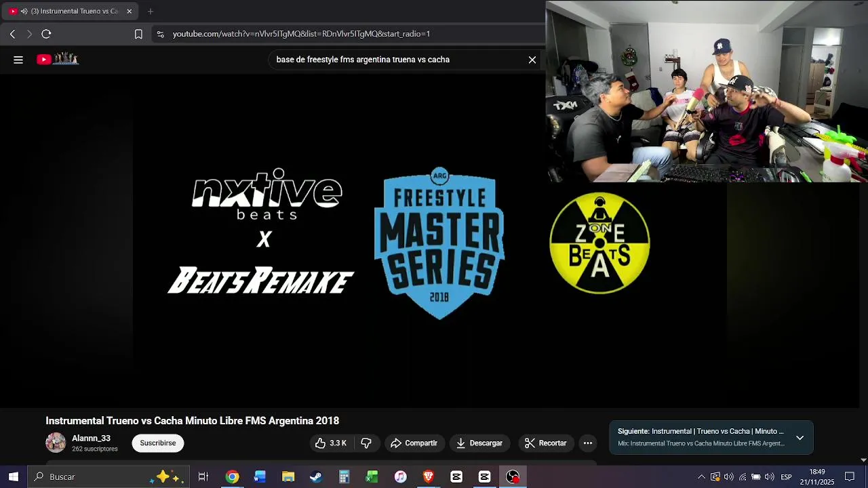Launch Google Chrome from the taskbar
The height and width of the screenshot is (488, 868).
coord(232,477)
